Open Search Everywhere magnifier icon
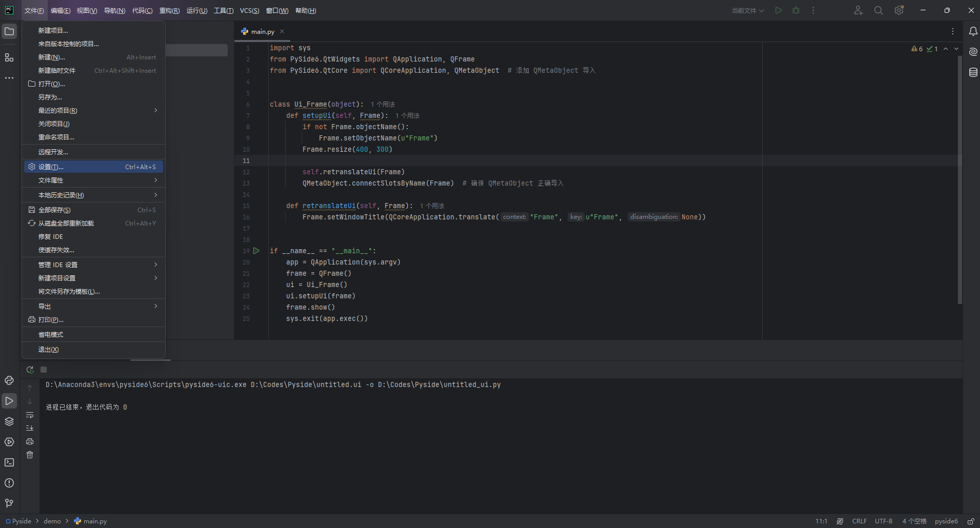980x528 pixels. click(878, 10)
